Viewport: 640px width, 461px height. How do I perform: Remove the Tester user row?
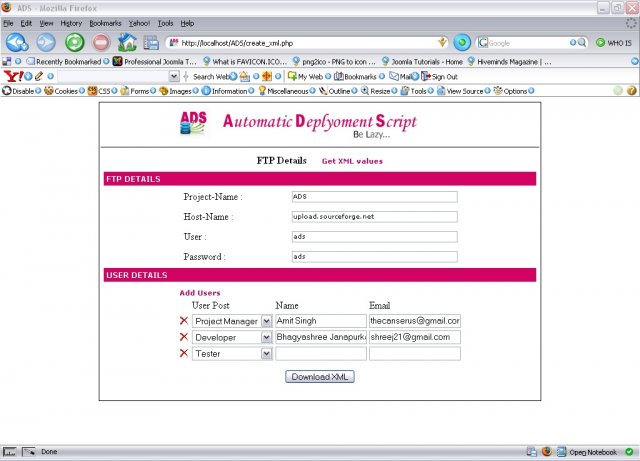(x=183, y=353)
